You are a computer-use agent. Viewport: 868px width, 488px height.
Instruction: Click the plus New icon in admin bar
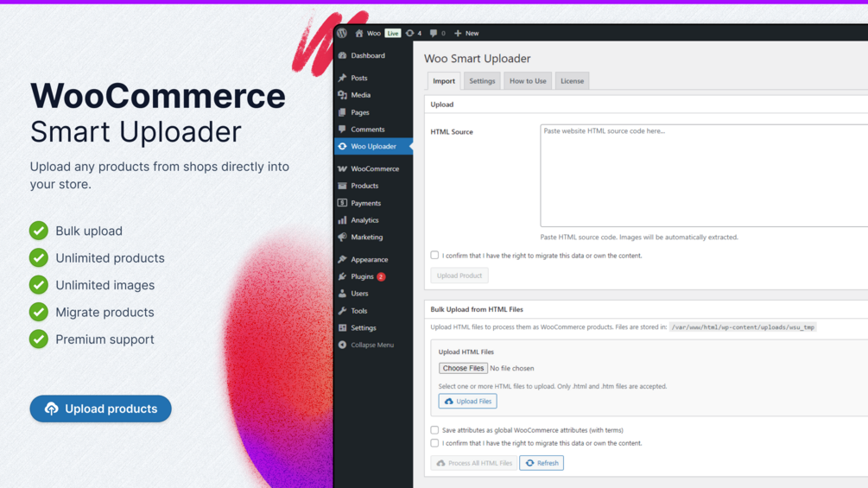point(458,33)
